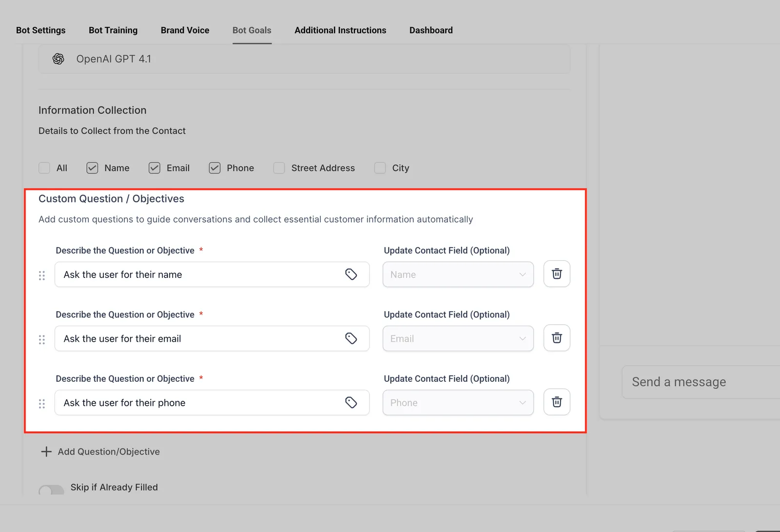
Task: Open the Brand Voice tab
Action: (x=185, y=30)
